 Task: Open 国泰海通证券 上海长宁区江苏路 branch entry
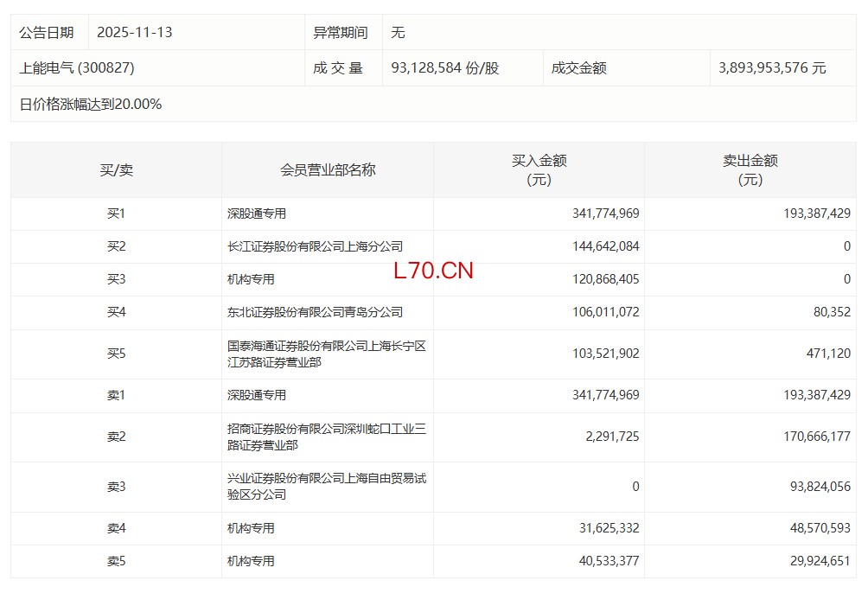click(326, 354)
